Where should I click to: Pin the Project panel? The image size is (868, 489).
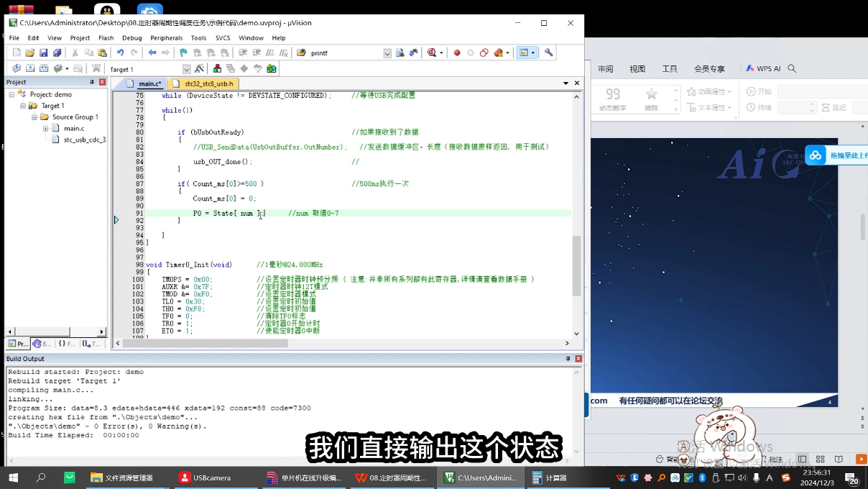coord(92,82)
